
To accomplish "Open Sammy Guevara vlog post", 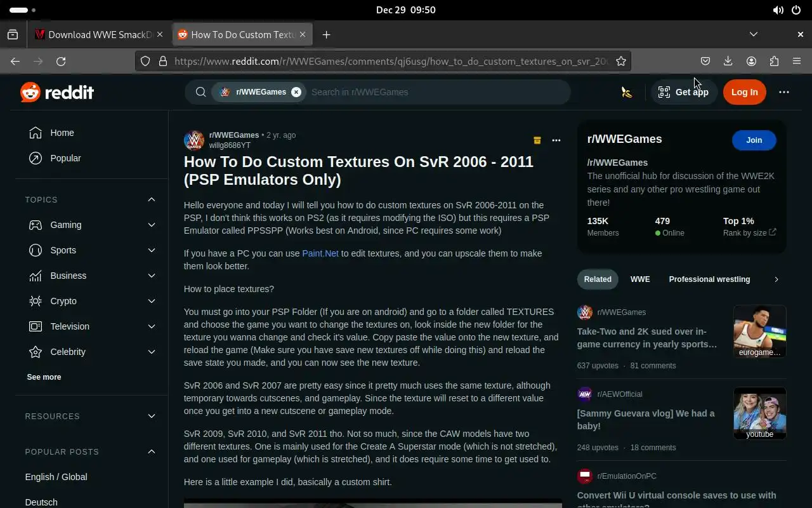I will click(x=646, y=420).
